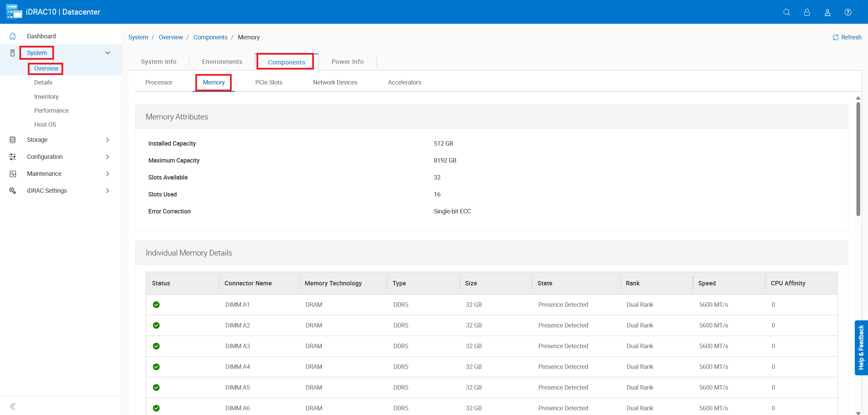868x415 pixels.
Task: Collapse the System menu chevron
Action: point(108,53)
